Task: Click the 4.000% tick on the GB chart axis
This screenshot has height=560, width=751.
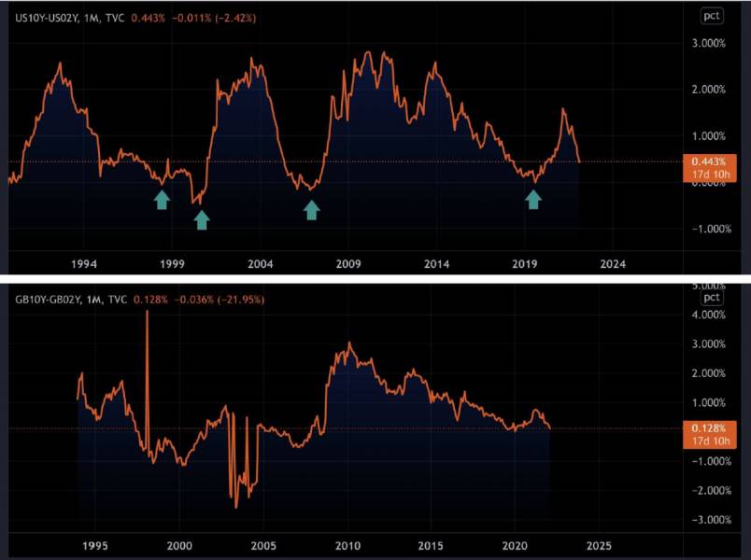Action: (x=708, y=315)
